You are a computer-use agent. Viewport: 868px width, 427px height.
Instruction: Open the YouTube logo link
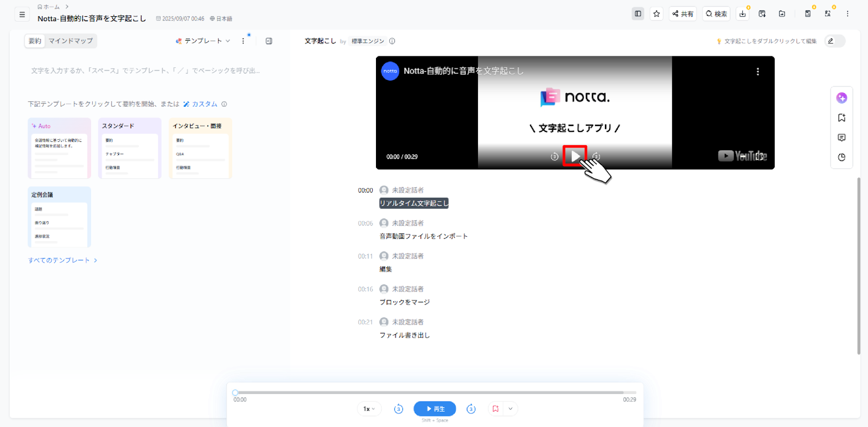[x=742, y=156]
